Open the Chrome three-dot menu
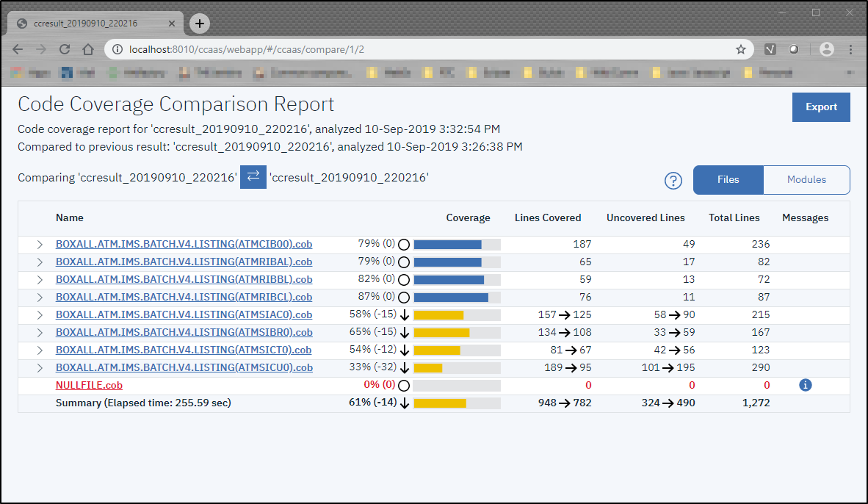 click(x=850, y=49)
